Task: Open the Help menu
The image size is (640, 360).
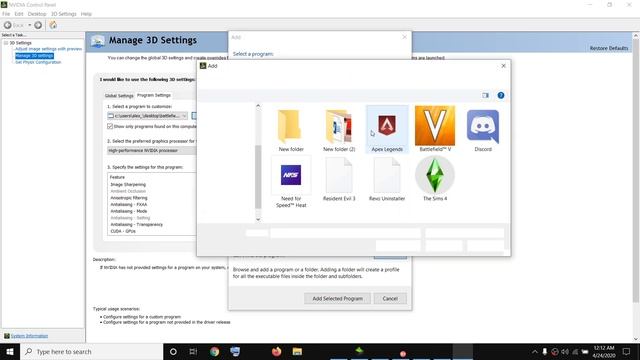Action: (x=86, y=14)
